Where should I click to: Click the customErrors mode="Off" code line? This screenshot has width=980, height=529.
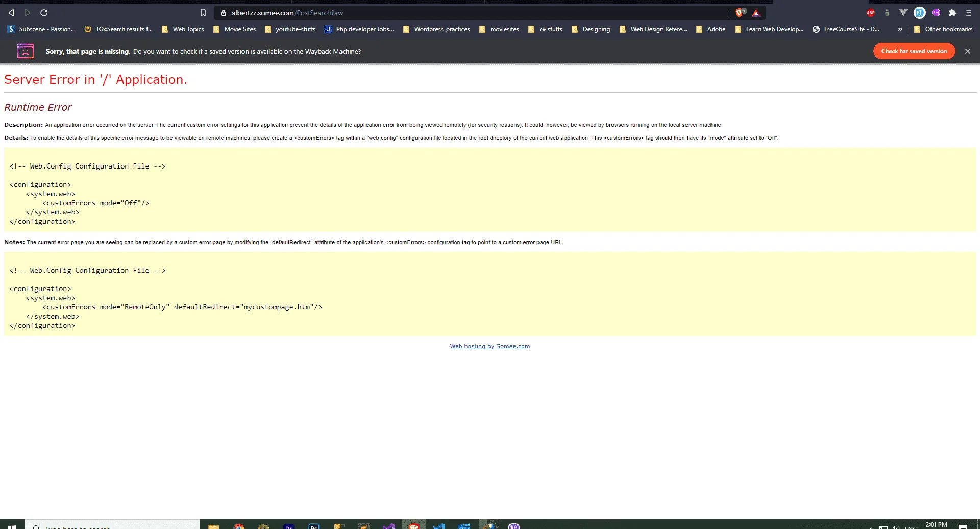(x=96, y=203)
